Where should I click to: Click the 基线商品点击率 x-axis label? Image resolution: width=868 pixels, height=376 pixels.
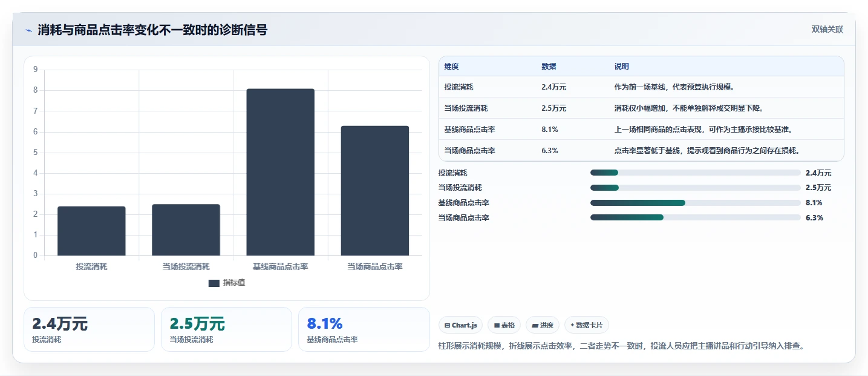coord(281,266)
